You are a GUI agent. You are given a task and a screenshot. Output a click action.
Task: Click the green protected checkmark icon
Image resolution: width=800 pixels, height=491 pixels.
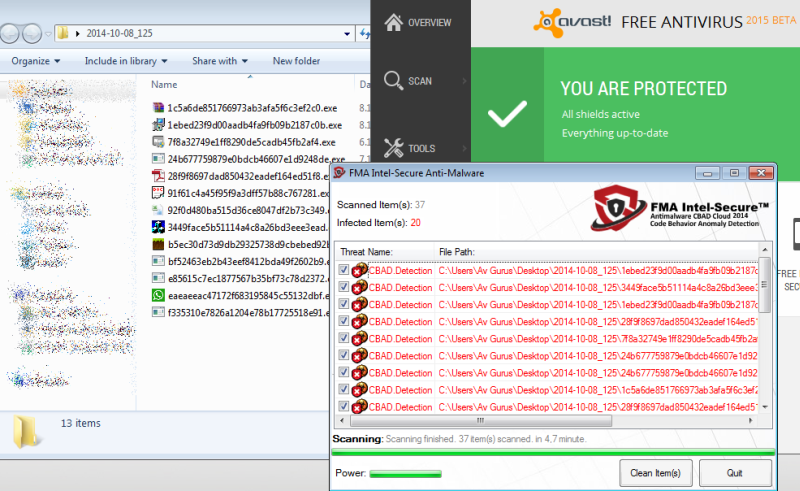507,114
